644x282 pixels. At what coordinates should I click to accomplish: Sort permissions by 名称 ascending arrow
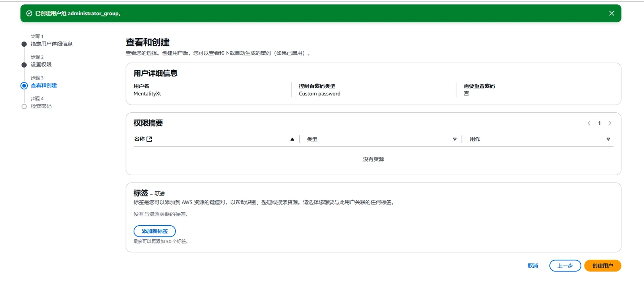point(292,139)
